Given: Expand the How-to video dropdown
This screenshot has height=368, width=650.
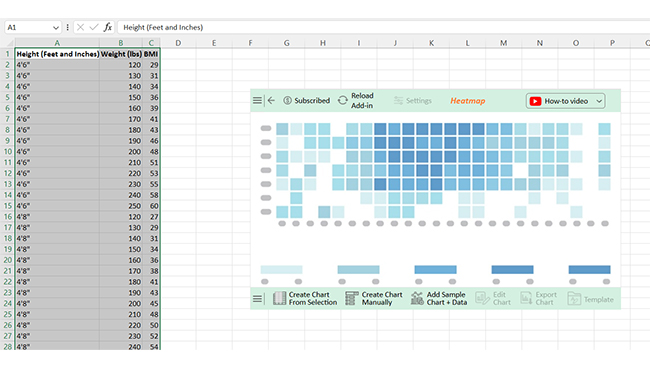Looking at the screenshot, I should pyautogui.click(x=599, y=101).
